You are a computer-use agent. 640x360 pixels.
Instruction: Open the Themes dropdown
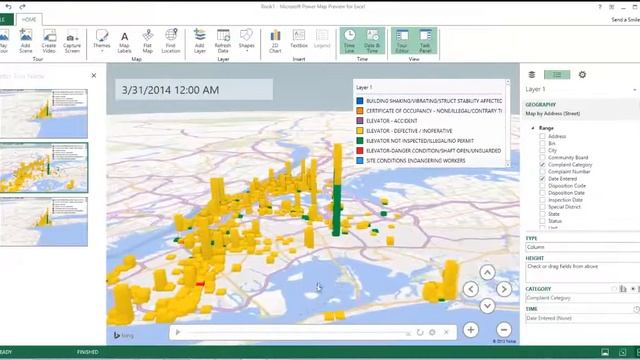click(102, 41)
